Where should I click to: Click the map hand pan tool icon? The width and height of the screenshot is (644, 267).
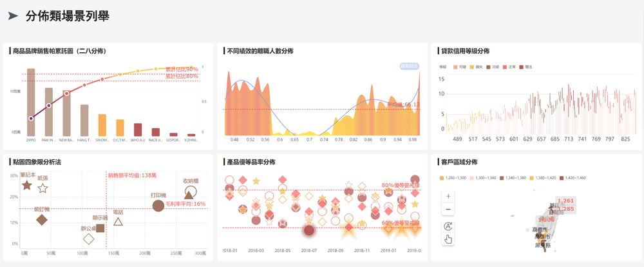point(448,239)
